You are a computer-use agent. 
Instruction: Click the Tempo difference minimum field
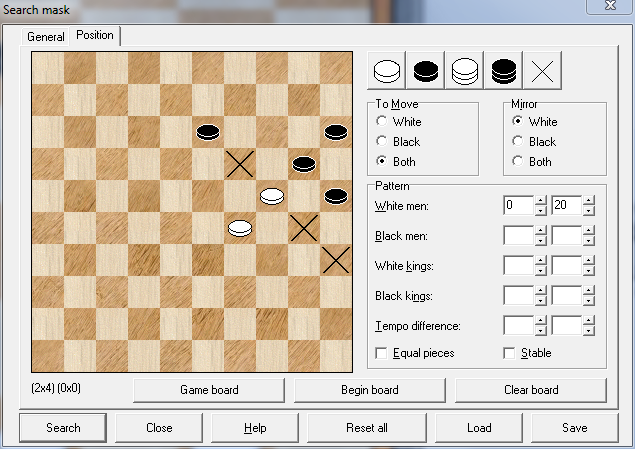[x=518, y=325]
